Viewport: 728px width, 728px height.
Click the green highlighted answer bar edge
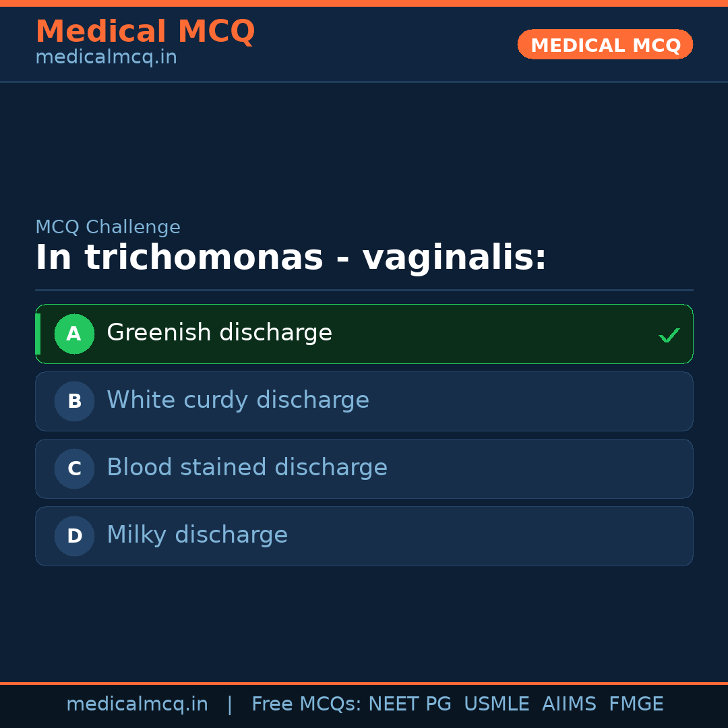(38, 334)
